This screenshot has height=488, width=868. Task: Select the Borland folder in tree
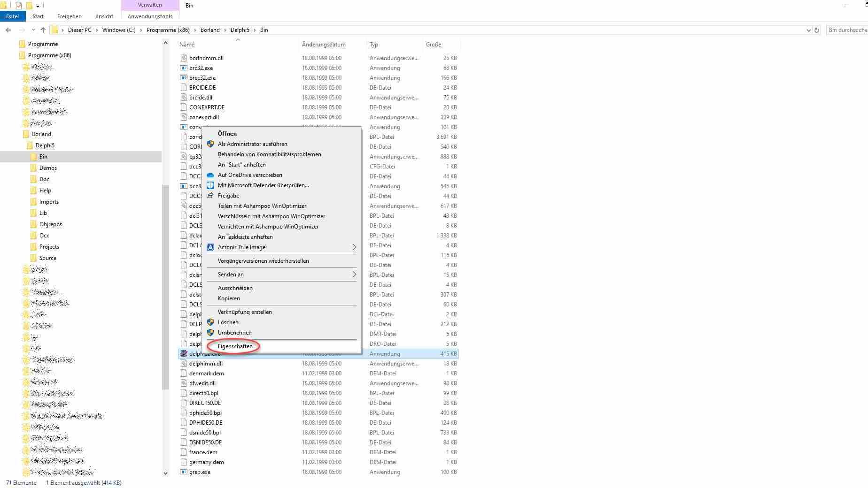click(41, 134)
